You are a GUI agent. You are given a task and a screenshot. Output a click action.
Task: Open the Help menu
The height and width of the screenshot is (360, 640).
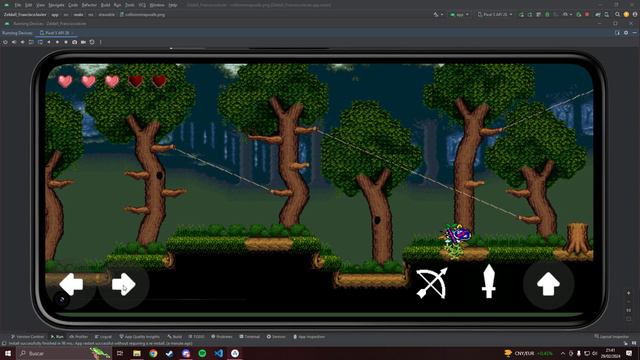173,5
